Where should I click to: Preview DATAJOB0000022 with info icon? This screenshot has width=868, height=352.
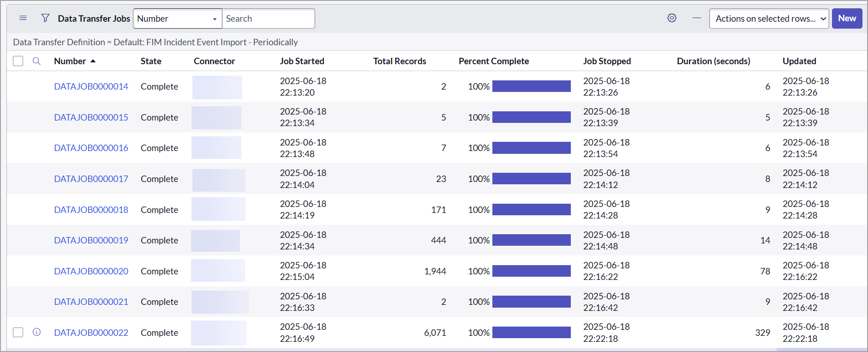37,332
